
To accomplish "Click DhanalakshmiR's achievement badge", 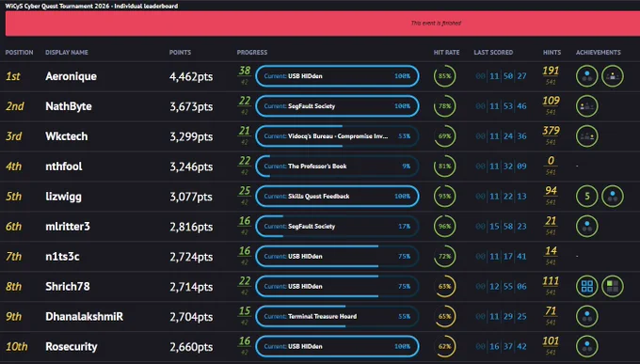I will [x=587, y=316].
